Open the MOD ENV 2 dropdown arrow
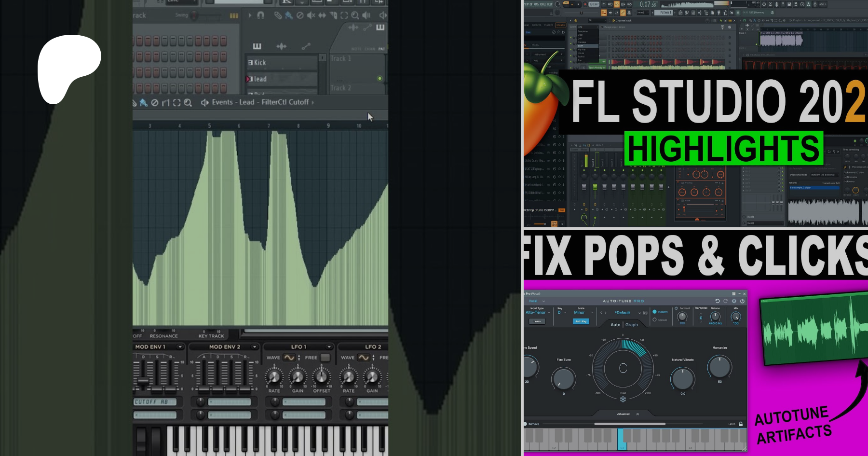Viewport: 868px width, 456px height. [x=255, y=346]
